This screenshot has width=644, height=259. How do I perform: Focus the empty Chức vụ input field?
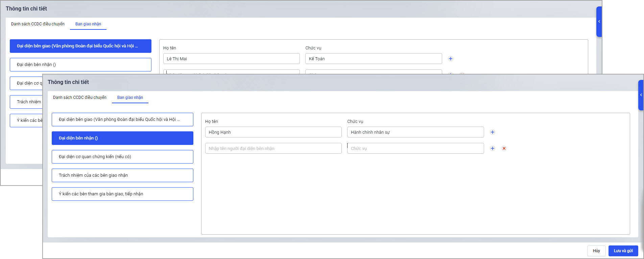point(415,148)
